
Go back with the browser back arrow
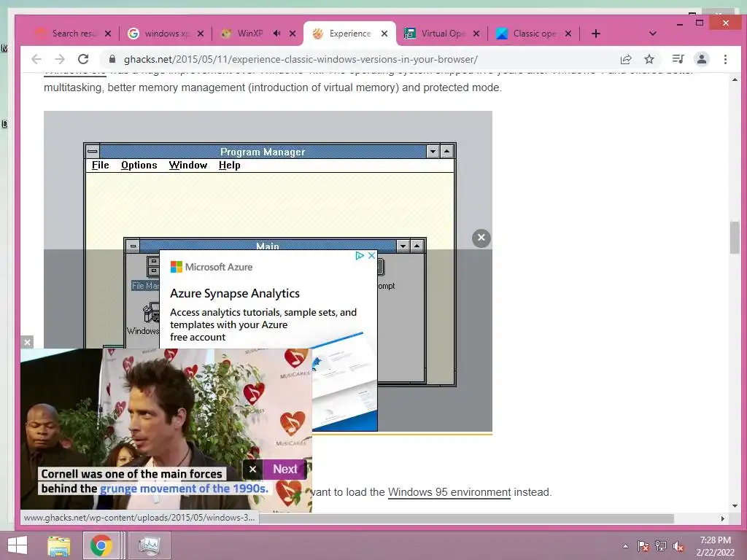click(36, 59)
